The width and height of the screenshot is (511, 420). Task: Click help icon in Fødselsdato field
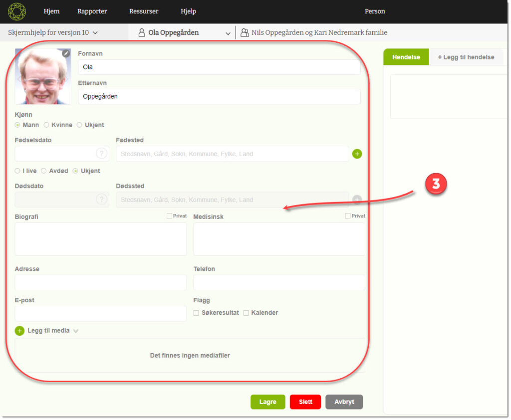click(101, 154)
